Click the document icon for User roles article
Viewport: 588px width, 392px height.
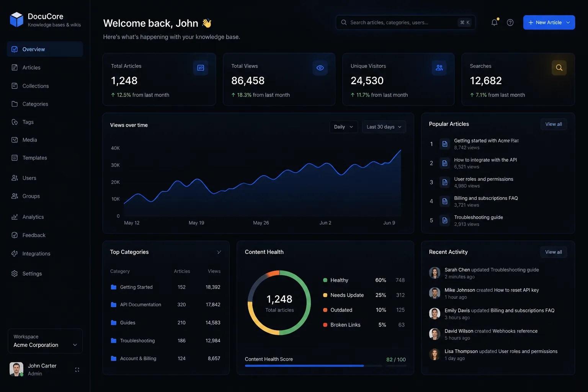[445, 182]
